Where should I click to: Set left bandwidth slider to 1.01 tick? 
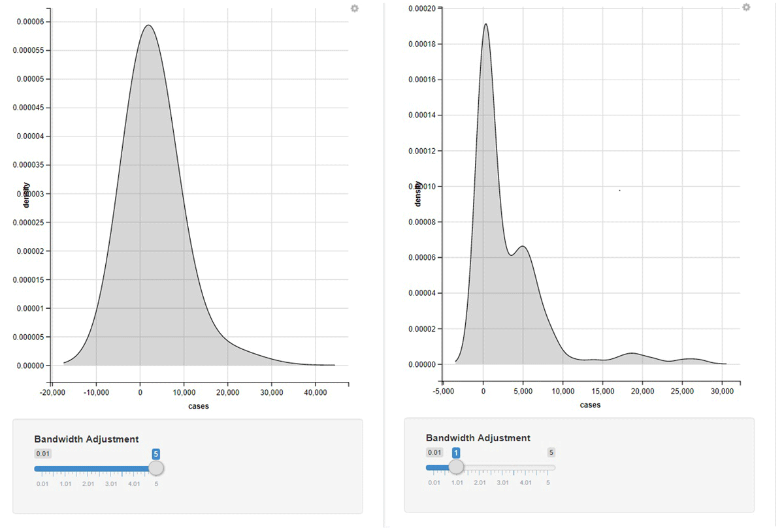click(x=65, y=469)
